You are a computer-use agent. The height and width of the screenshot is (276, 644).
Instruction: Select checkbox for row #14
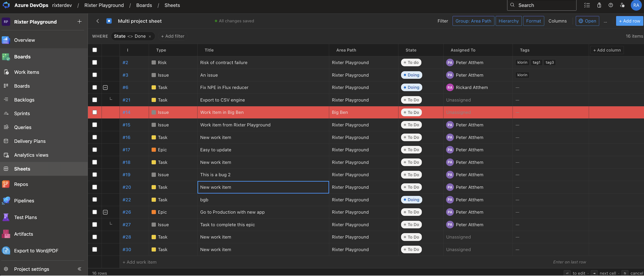95,112
